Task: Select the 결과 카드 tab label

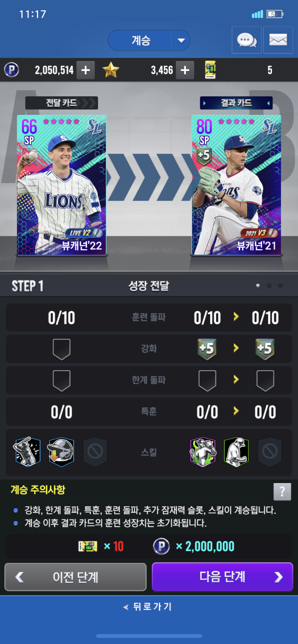Action: coord(236,103)
